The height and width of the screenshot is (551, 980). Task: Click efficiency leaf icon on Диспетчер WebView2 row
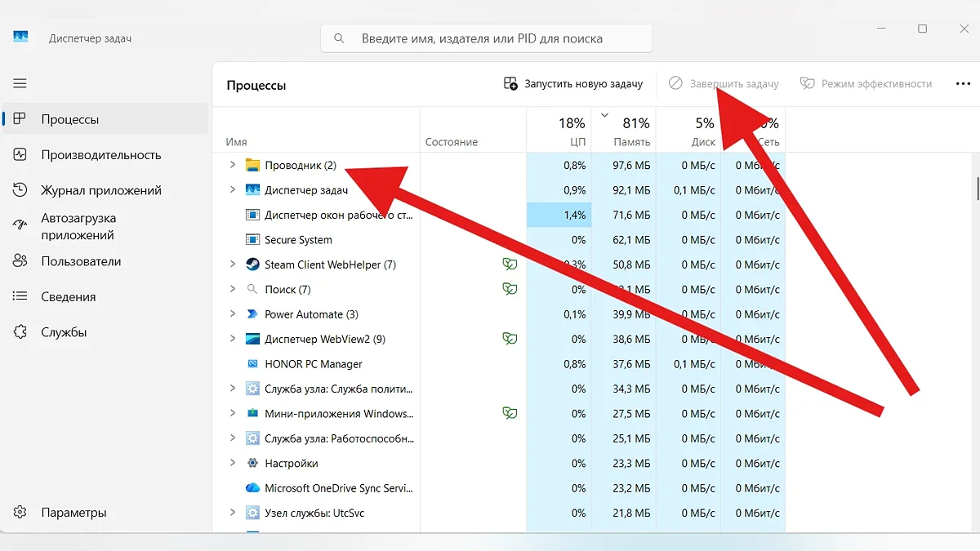[x=510, y=339]
